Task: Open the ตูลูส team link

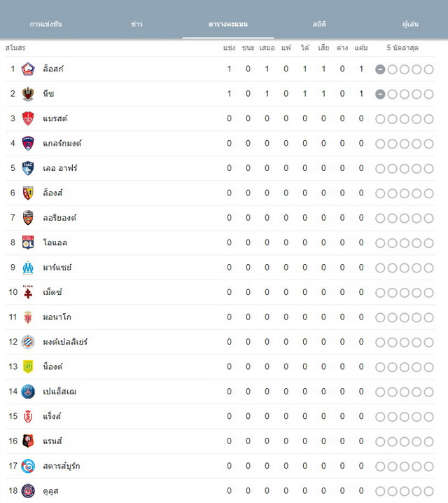Action: point(50,491)
